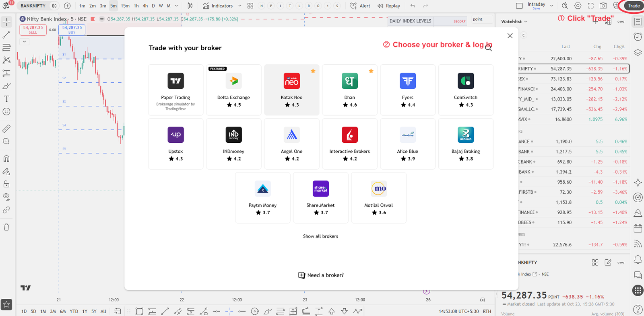Switch to the 15m timeframe

tap(125, 6)
